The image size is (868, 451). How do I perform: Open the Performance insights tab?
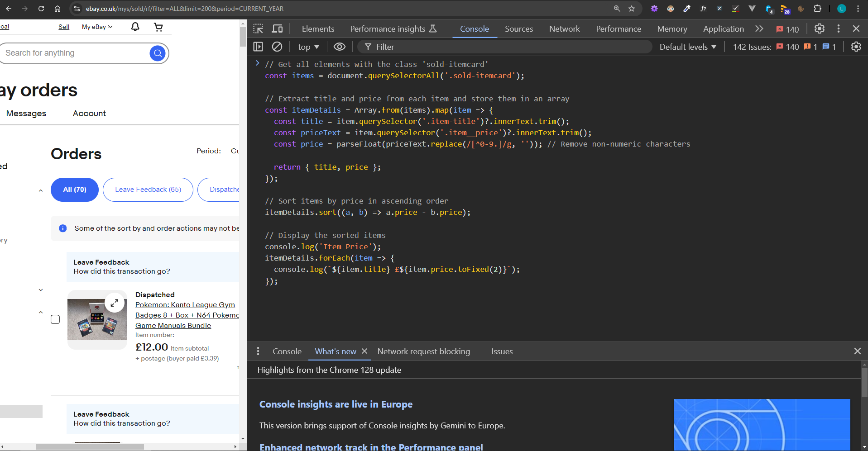[x=393, y=29]
